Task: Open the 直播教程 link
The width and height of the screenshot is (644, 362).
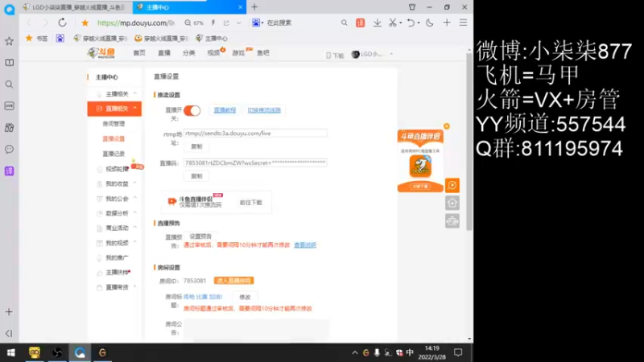Action: pos(225,110)
